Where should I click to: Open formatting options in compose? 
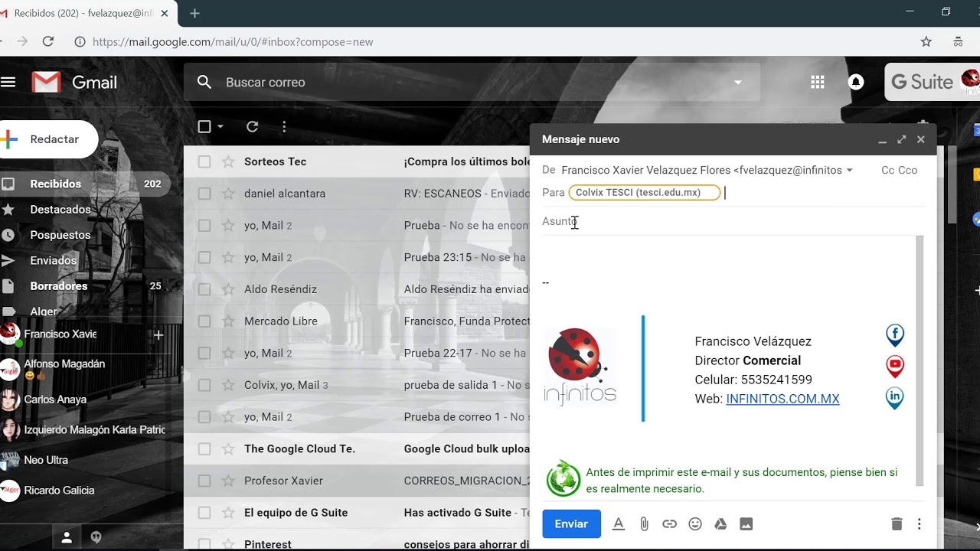(619, 523)
